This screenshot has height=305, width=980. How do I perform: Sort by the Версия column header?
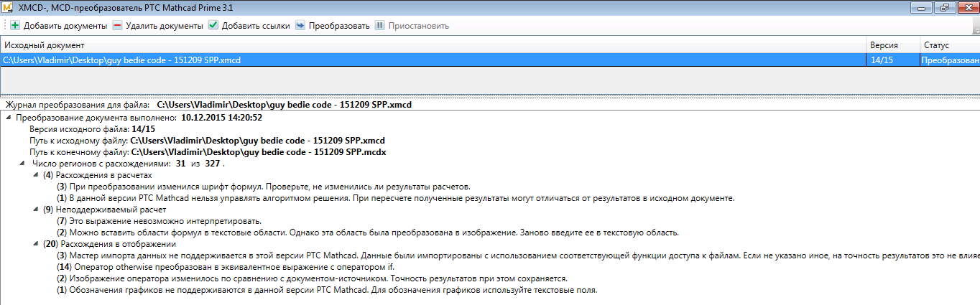coord(893,45)
